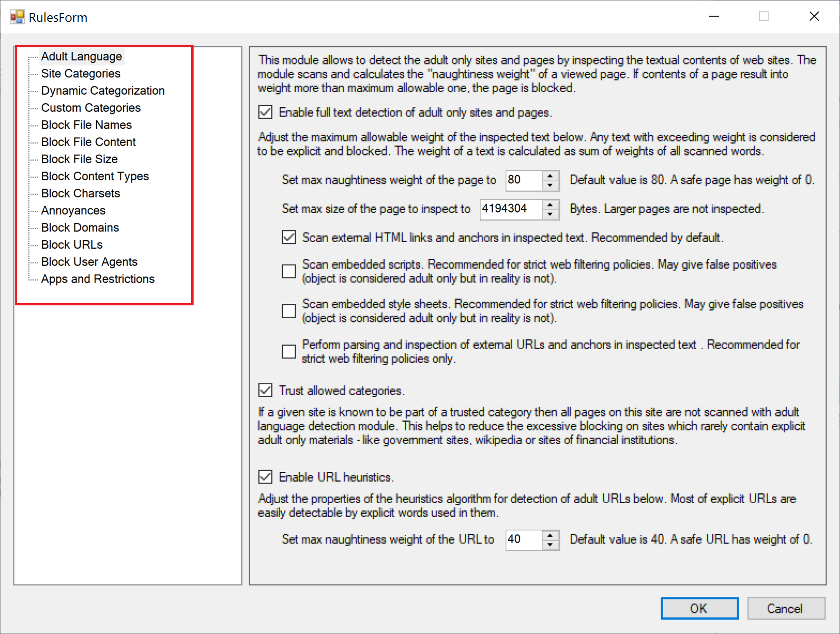The width and height of the screenshot is (840, 634).
Task: Open the Site Categories section
Action: pos(80,74)
